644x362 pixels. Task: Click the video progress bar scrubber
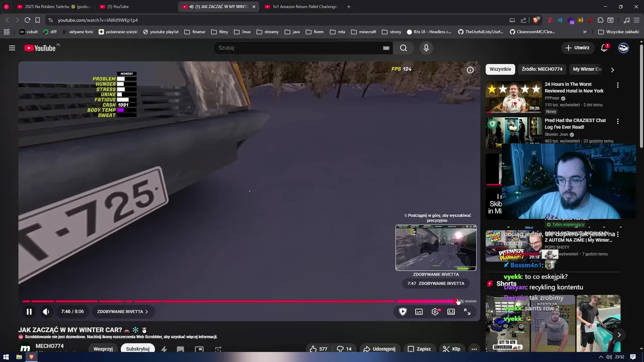457,301
